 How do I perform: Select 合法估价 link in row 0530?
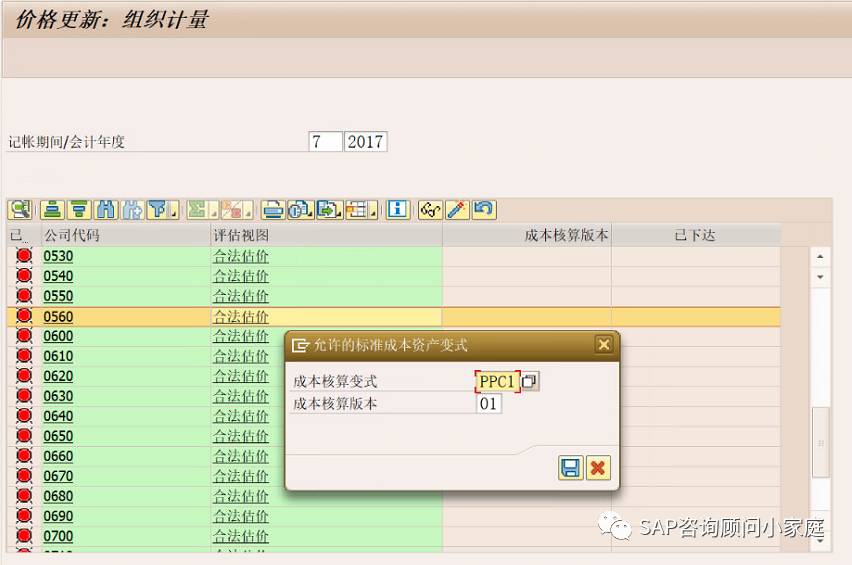click(x=241, y=256)
